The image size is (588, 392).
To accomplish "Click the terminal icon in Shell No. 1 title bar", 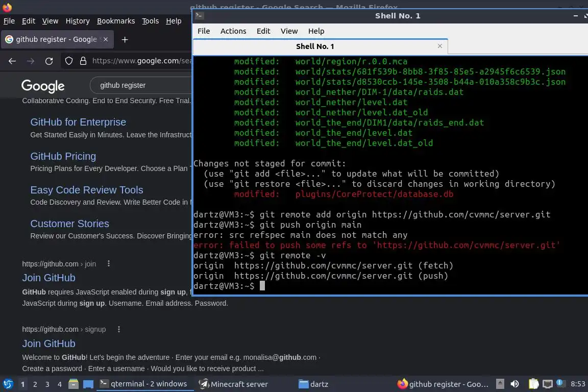I will coord(199,15).
